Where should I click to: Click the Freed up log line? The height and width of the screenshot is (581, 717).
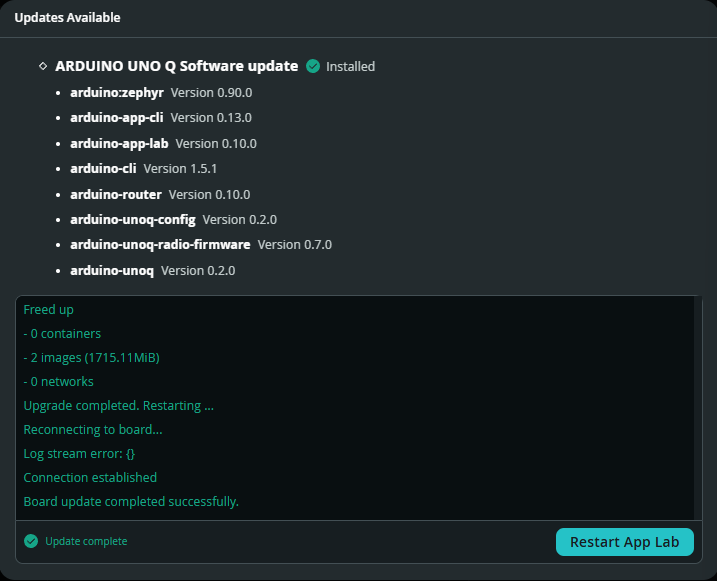click(48, 310)
